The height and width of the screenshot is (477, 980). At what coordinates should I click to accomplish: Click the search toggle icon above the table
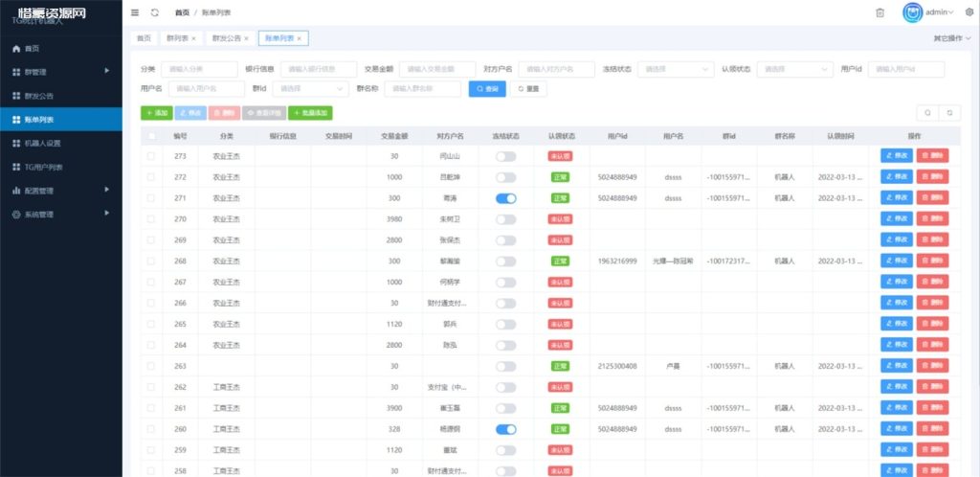pos(927,112)
